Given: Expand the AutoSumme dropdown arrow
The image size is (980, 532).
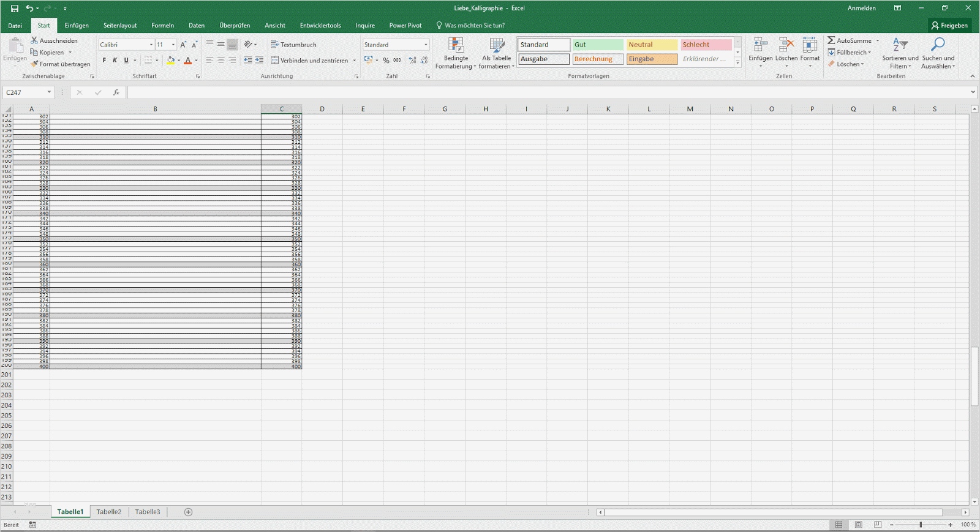Looking at the screenshot, I should [x=878, y=40].
